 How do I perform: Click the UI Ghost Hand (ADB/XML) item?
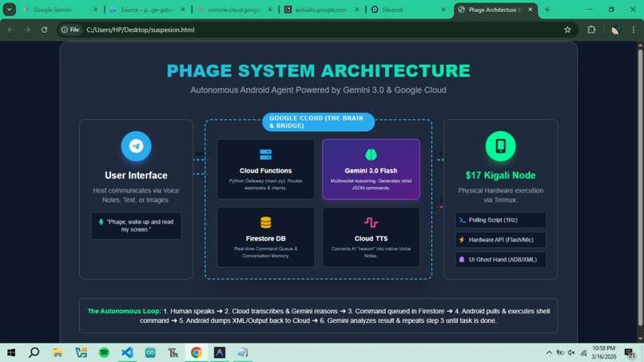coord(500,260)
